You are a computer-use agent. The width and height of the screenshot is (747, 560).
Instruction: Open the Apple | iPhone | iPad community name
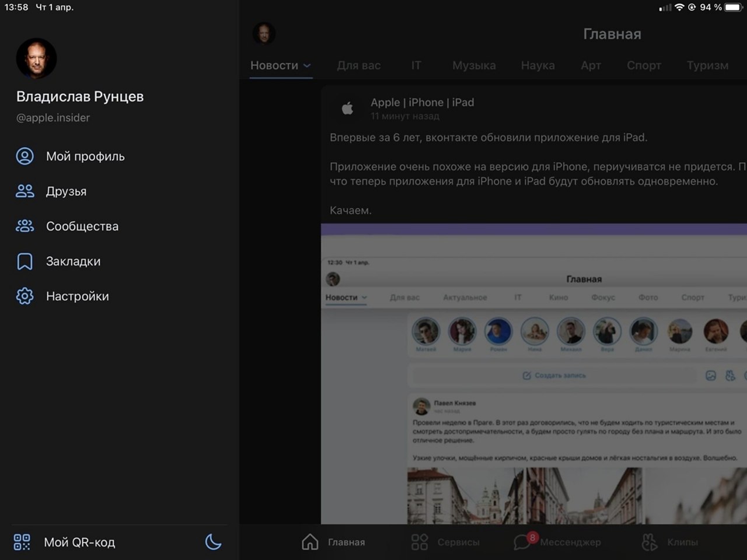(x=423, y=102)
